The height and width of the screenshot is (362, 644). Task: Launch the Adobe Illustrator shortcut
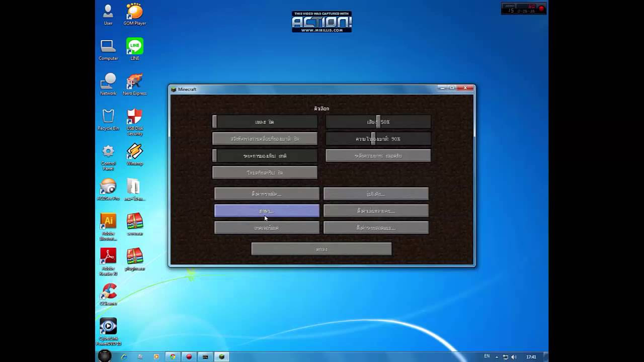108,227
